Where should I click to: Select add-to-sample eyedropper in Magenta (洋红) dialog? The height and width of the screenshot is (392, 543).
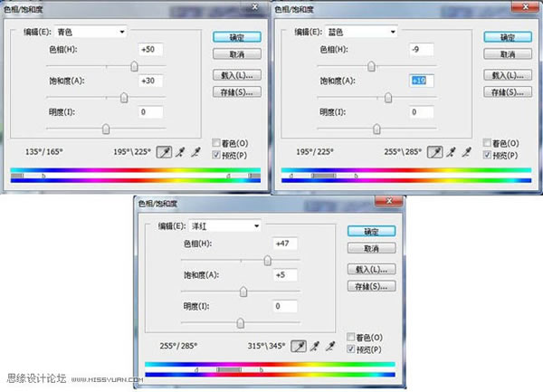point(315,346)
